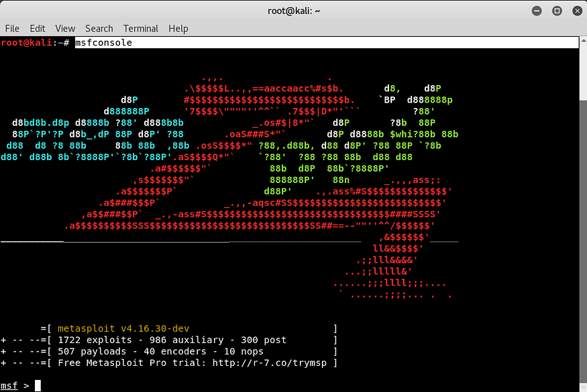This screenshot has height=392, width=587.
Task: Open the File menu
Action: point(12,28)
